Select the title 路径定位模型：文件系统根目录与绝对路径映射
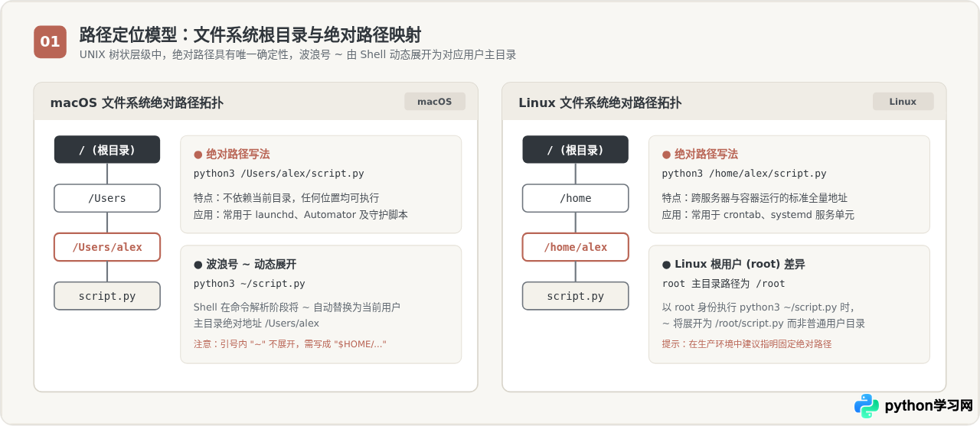980x426 pixels. [250, 35]
